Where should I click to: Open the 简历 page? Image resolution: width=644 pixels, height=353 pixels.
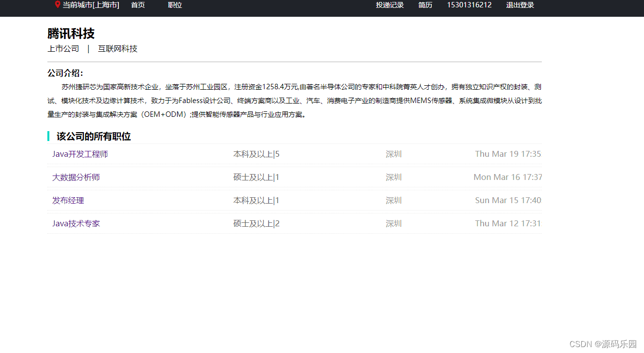[425, 4]
